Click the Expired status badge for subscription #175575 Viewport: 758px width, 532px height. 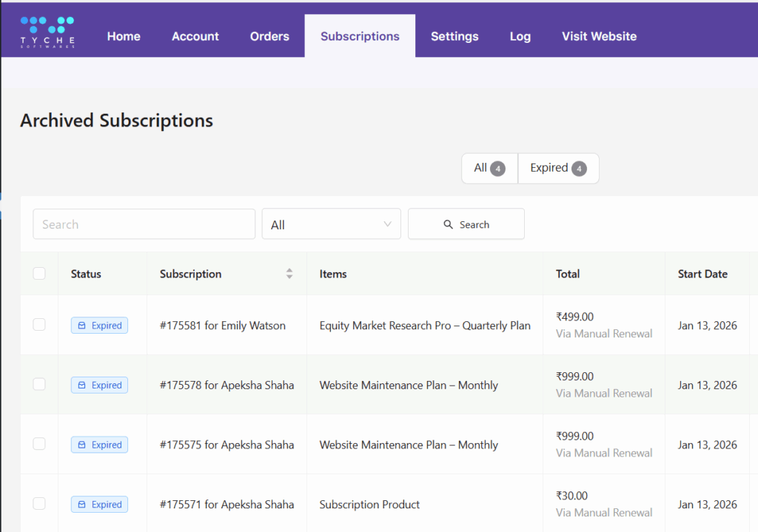click(x=99, y=445)
